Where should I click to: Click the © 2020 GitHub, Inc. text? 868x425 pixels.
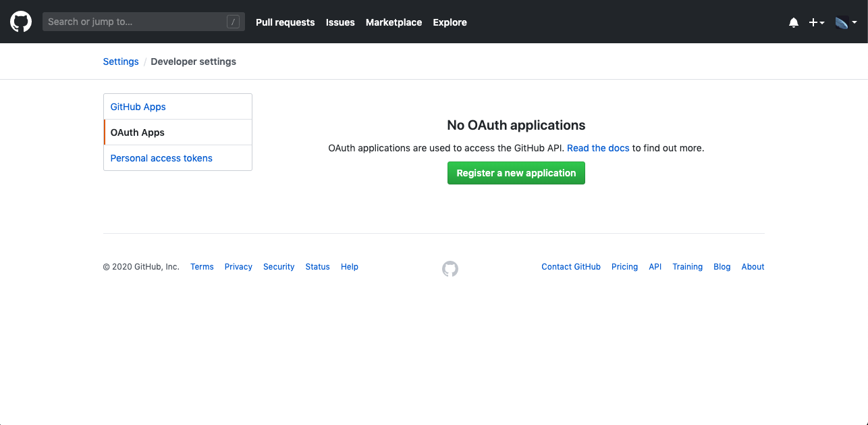tap(141, 267)
